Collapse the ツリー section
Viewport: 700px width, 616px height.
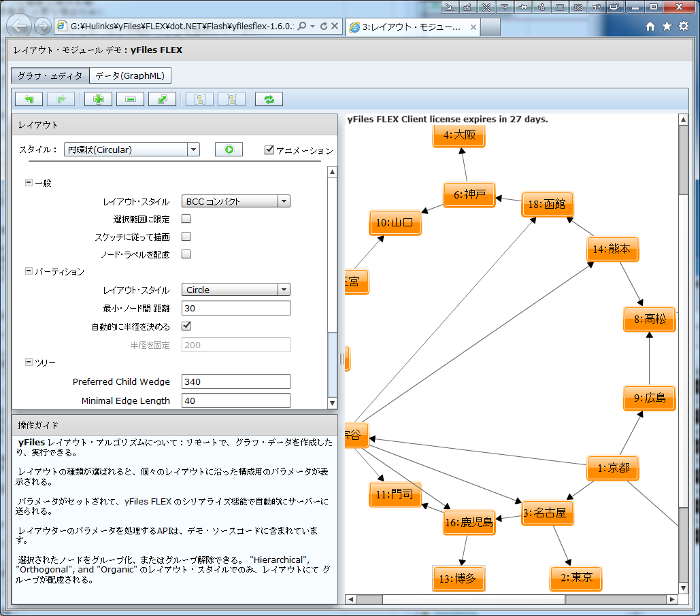point(29,362)
